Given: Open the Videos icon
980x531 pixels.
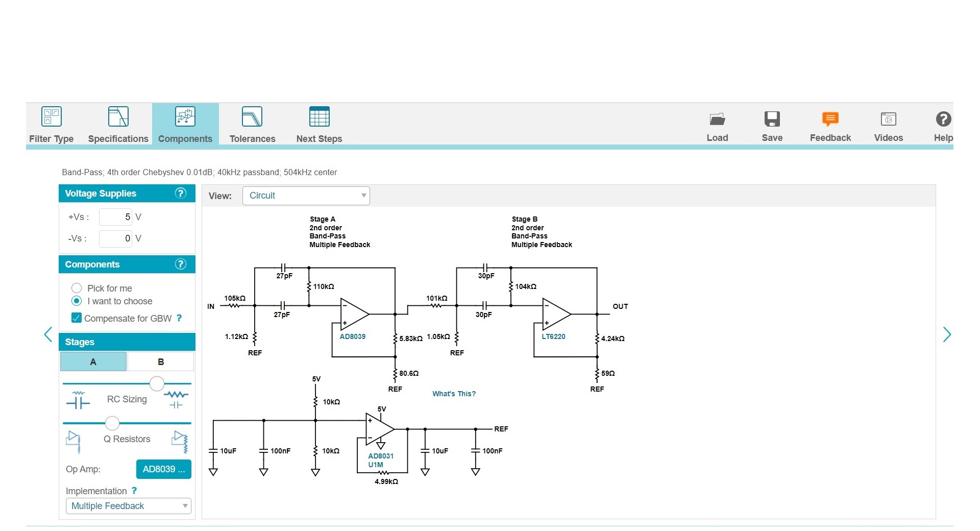Looking at the screenshot, I should 888,119.
